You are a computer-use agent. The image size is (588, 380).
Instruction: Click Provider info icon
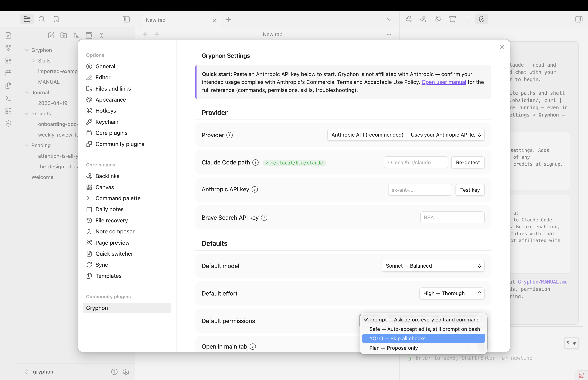pos(230,135)
